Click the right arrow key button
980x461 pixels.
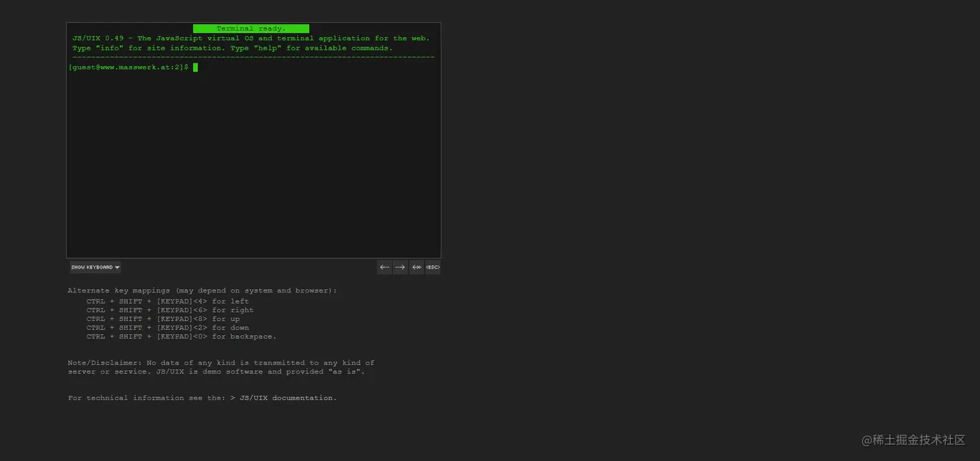(x=400, y=267)
